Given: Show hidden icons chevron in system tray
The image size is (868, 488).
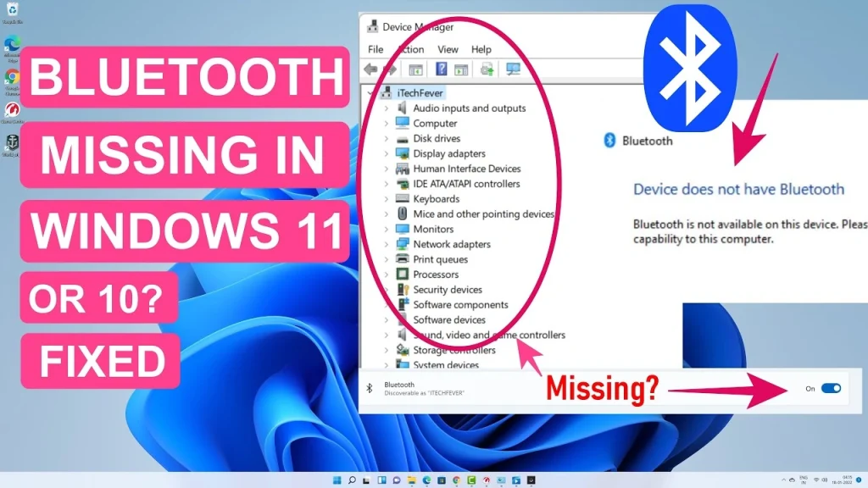Looking at the screenshot, I should click(x=783, y=480).
